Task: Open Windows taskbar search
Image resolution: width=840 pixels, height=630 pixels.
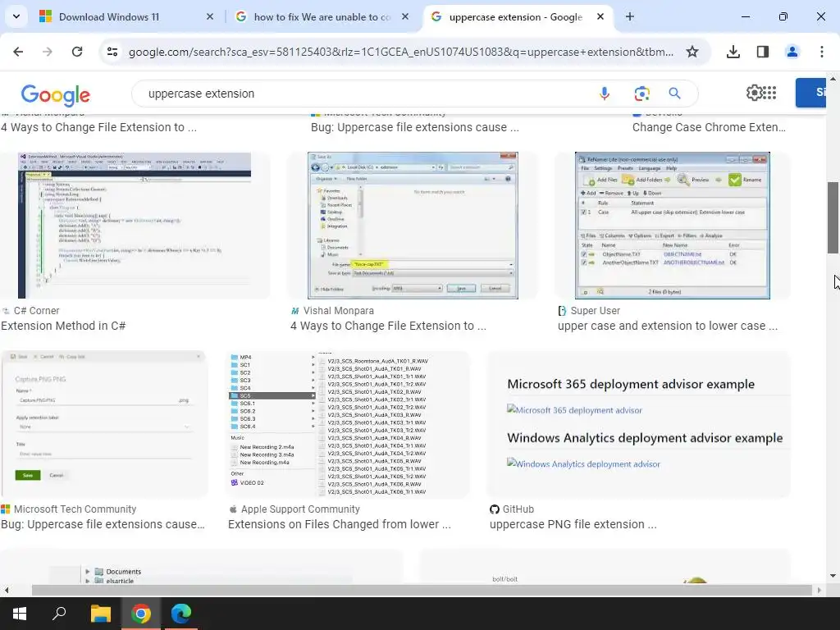Action: (x=59, y=614)
